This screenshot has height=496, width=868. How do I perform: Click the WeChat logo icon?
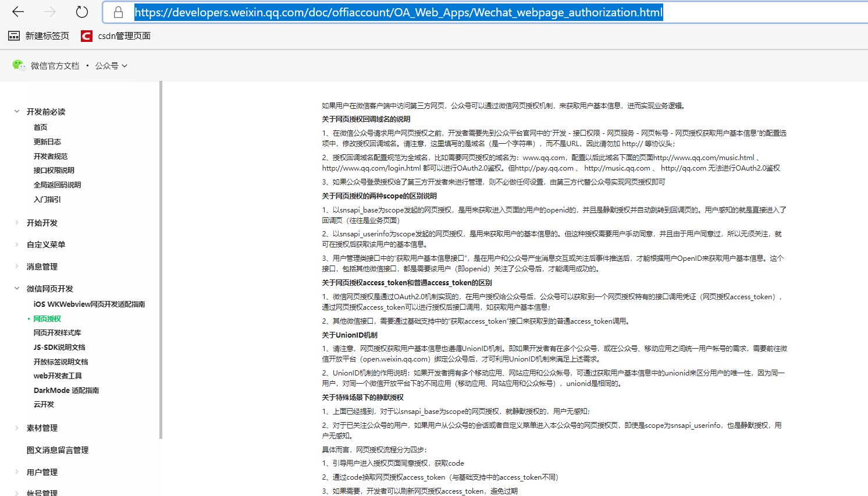(19, 65)
